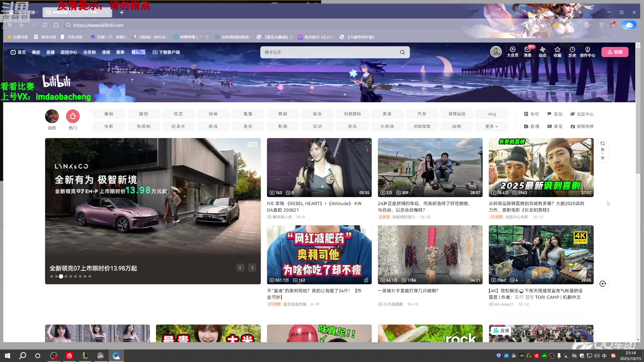Open the 创作中心 creator center icon
This screenshot has width=644, height=362.
[588, 52]
